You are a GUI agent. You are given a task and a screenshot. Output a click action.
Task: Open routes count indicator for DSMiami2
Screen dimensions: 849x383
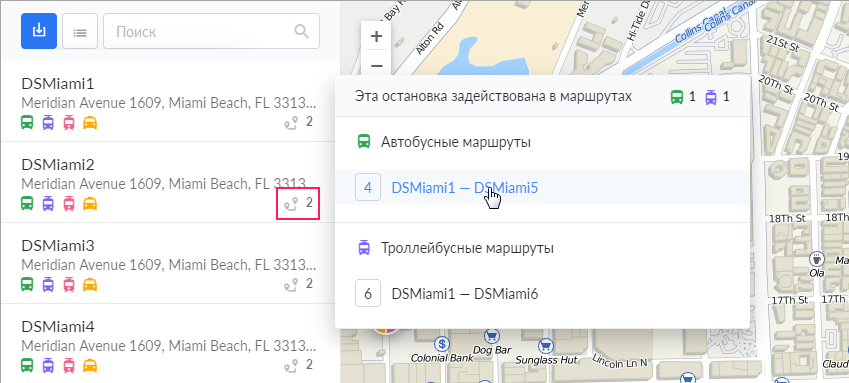[x=298, y=203]
